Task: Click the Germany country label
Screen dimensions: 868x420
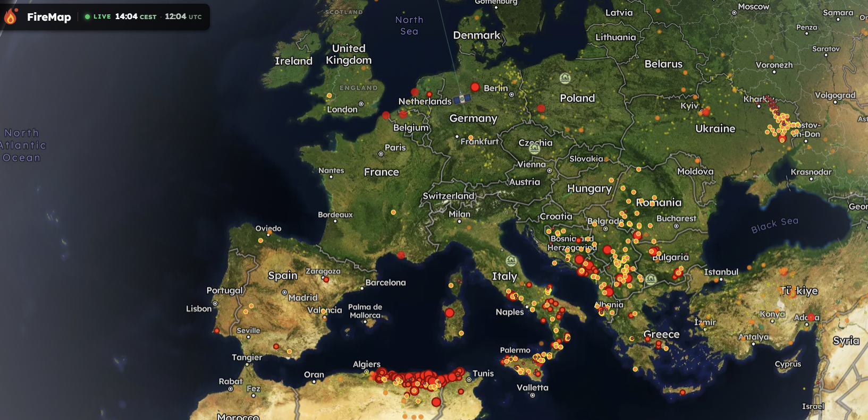Action: [x=474, y=118]
